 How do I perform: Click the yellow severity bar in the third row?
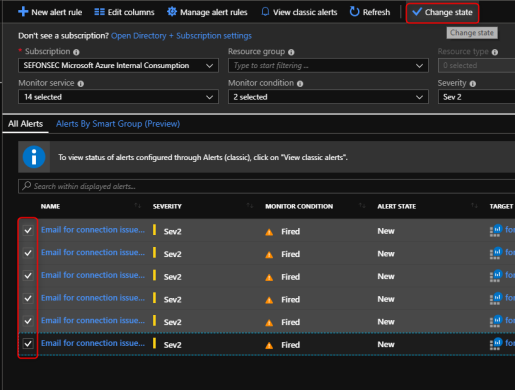pyautogui.click(x=154, y=275)
